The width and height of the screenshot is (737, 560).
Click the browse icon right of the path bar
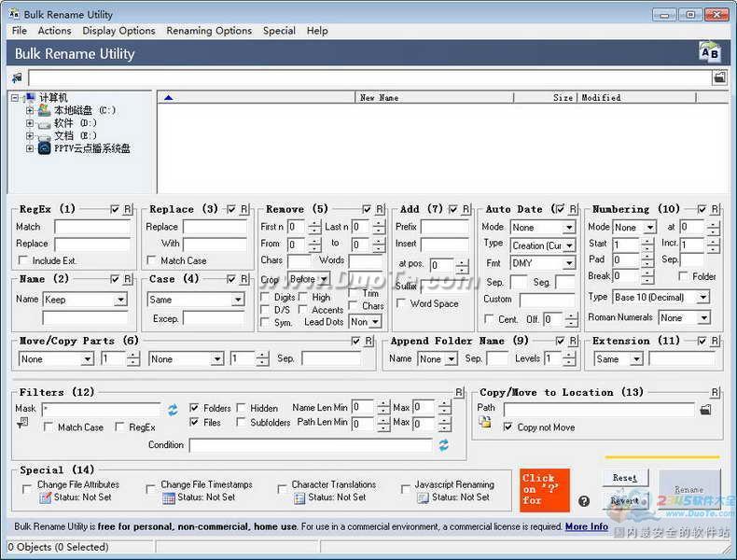click(719, 77)
